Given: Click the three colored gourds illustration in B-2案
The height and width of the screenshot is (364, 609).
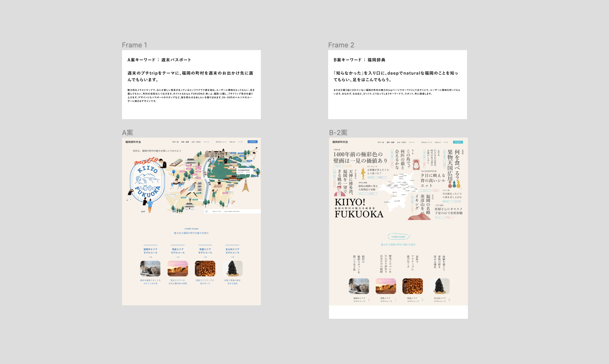Looking at the screenshot, I should click(x=454, y=184).
